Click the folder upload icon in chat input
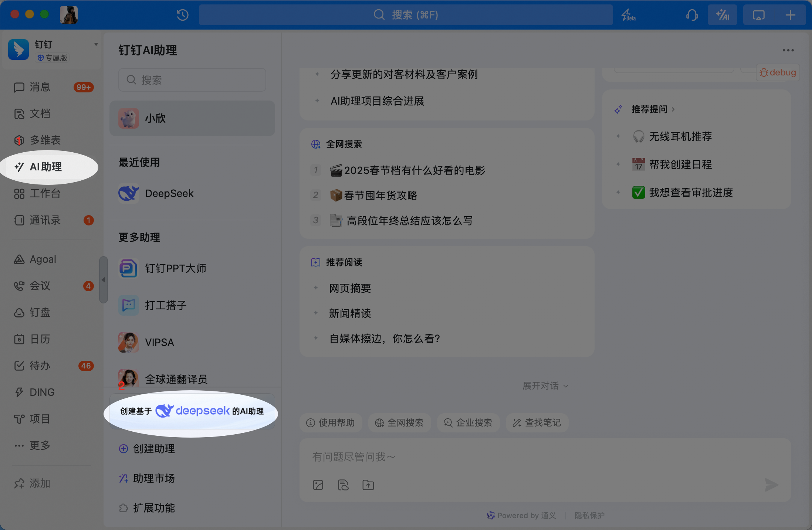The height and width of the screenshot is (530, 812). [368, 485]
